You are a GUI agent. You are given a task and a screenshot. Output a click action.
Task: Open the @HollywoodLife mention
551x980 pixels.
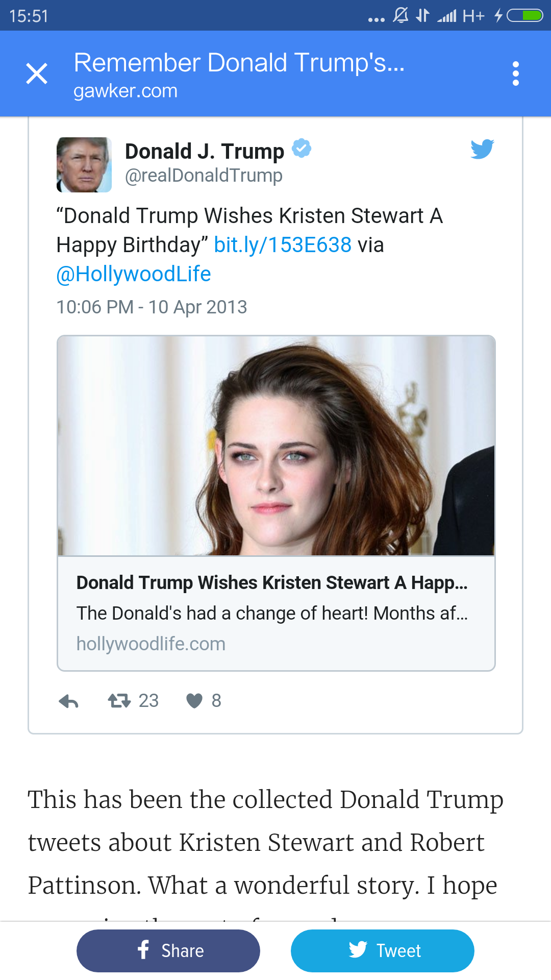(134, 274)
